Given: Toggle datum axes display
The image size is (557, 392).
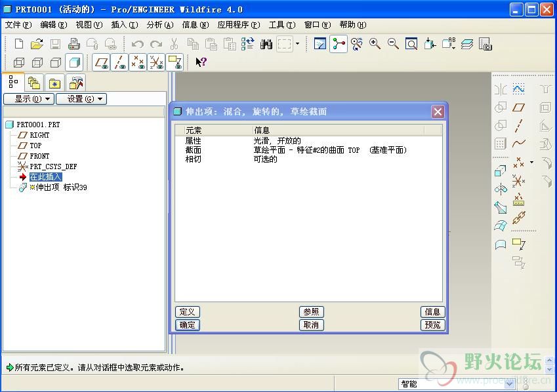Looking at the screenshot, I should [x=119, y=62].
